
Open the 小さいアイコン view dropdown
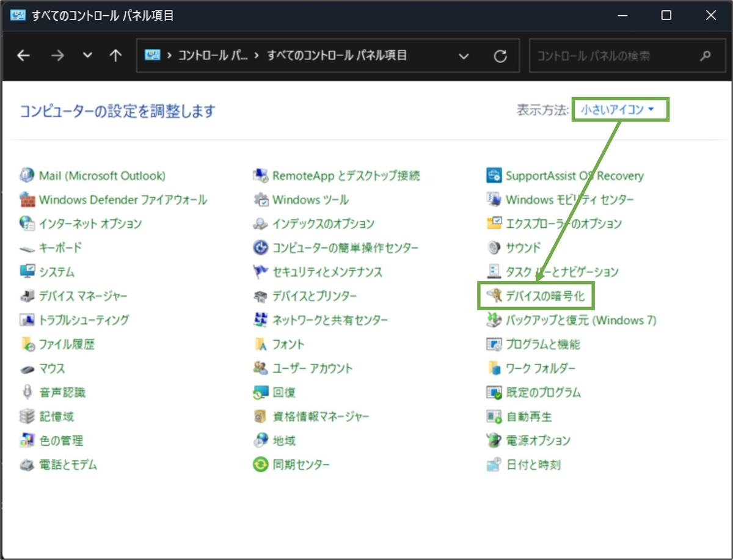coord(618,110)
